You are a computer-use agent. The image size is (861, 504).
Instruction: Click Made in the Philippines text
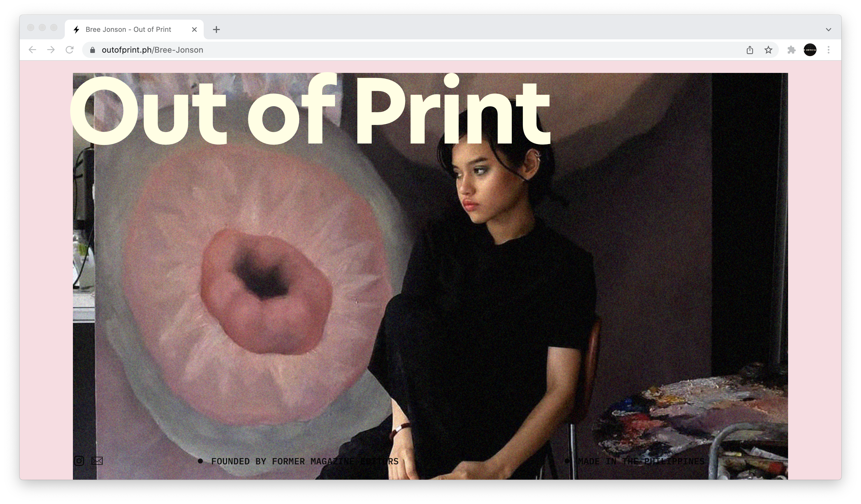(x=641, y=461)
